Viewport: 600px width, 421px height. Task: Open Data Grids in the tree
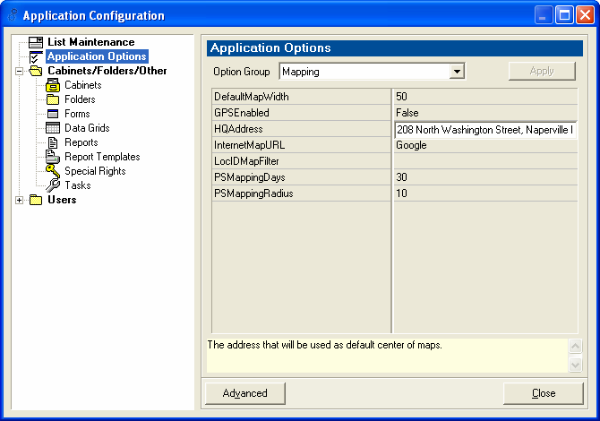click(87, 128)
